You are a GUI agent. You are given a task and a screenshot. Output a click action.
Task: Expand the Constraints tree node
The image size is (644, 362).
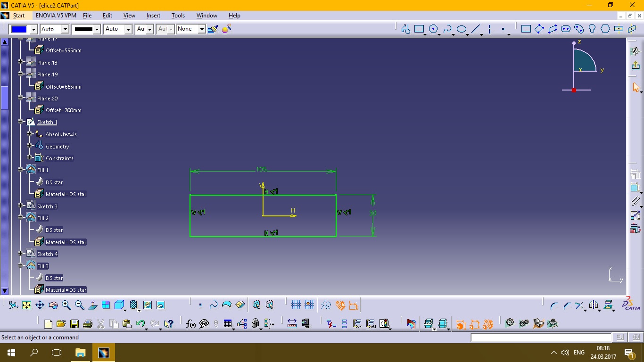point(29,158)
